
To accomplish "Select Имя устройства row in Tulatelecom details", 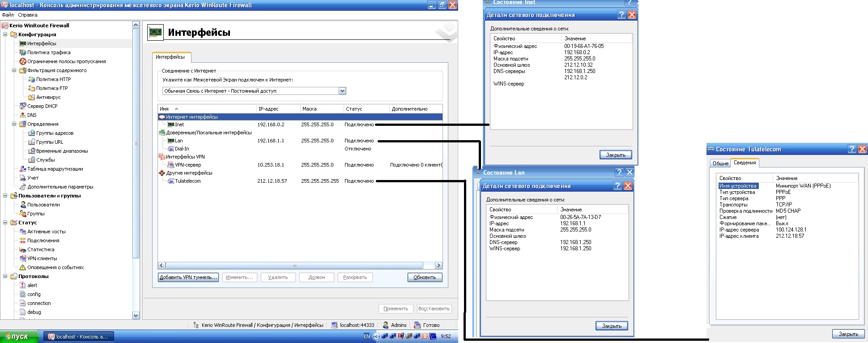I will point(787,186).
